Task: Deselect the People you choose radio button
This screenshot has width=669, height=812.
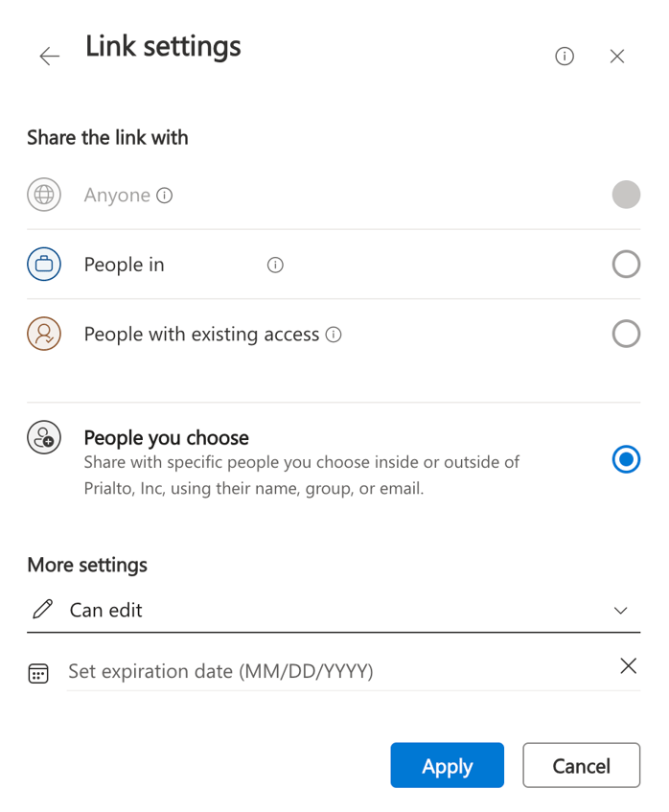Action: click(626, 459)
